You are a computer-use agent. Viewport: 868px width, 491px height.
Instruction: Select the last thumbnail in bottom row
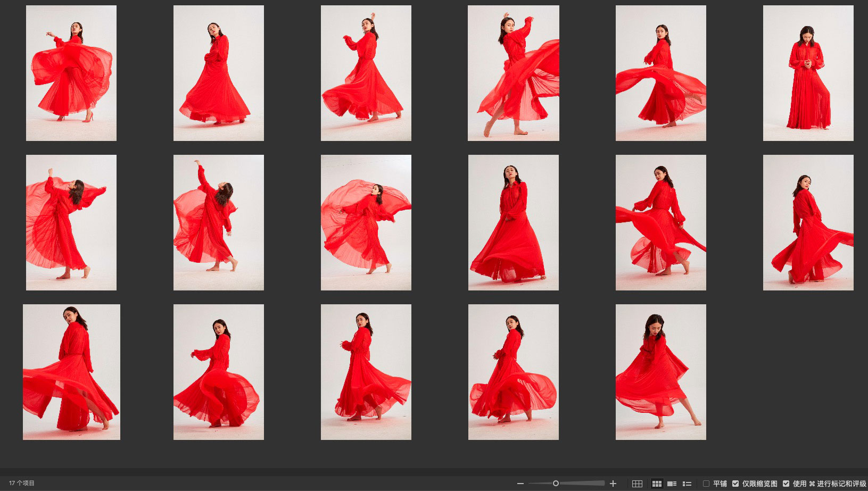tap(660, 372)
